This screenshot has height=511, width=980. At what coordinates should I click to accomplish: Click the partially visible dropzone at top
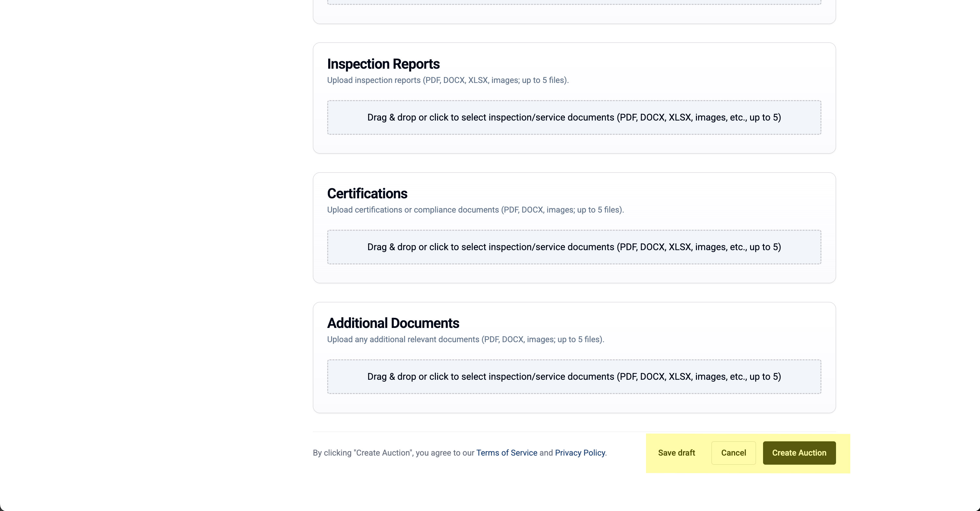coord(574,2)
